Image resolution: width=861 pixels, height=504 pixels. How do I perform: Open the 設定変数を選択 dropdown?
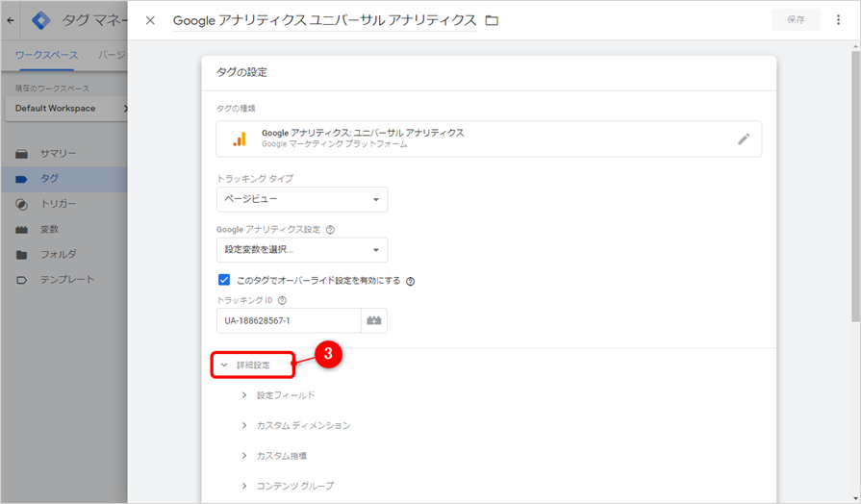(302, 250)
